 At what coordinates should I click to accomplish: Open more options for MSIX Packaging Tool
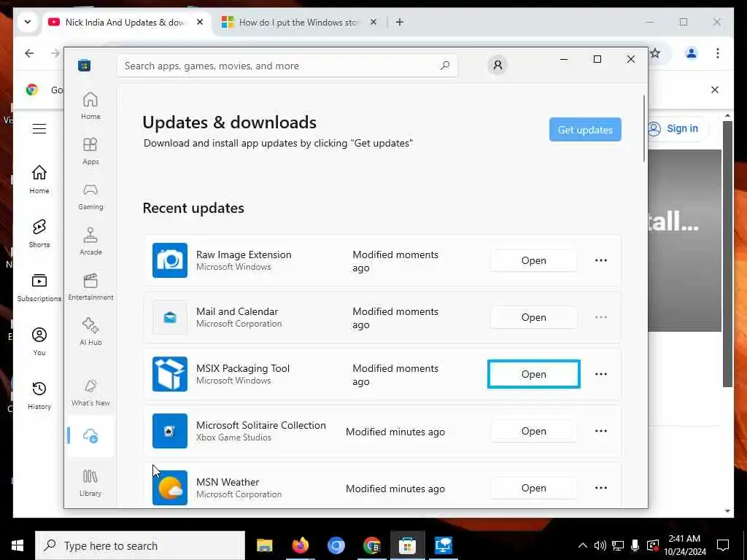pos(601,374)
